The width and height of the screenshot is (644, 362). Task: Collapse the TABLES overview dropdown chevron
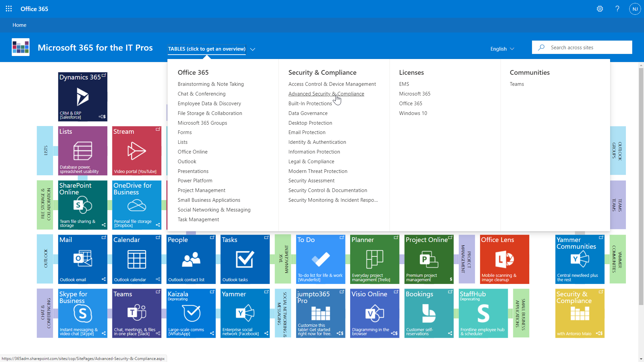coord(253,49)
